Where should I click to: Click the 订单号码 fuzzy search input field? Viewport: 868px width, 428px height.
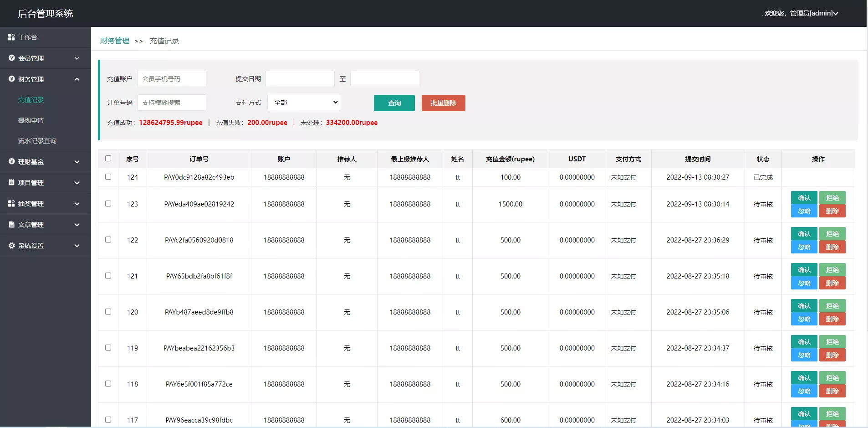coord(172,102)
